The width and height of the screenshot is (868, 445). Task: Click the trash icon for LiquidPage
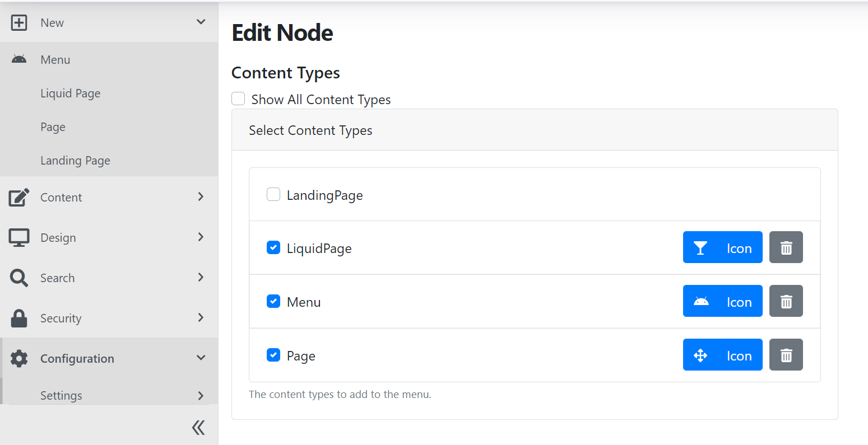tap(786, 247)
